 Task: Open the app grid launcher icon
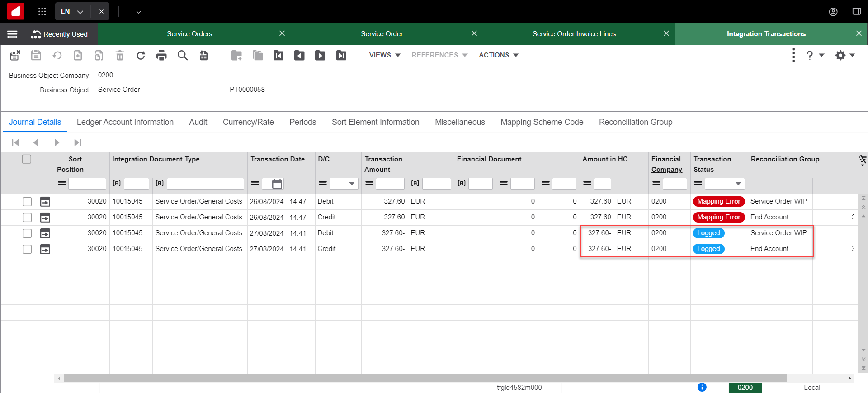[x=42, y=11]
